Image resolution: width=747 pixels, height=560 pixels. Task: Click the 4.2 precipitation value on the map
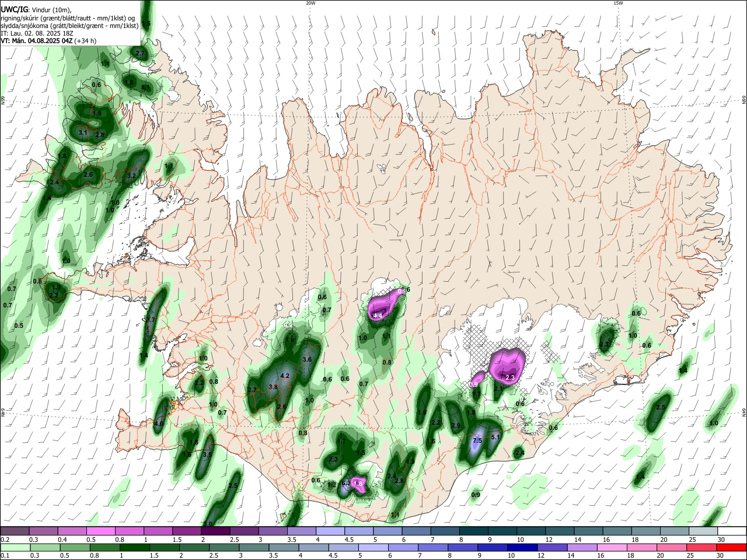pyautogui.click(x=285, y=376)
